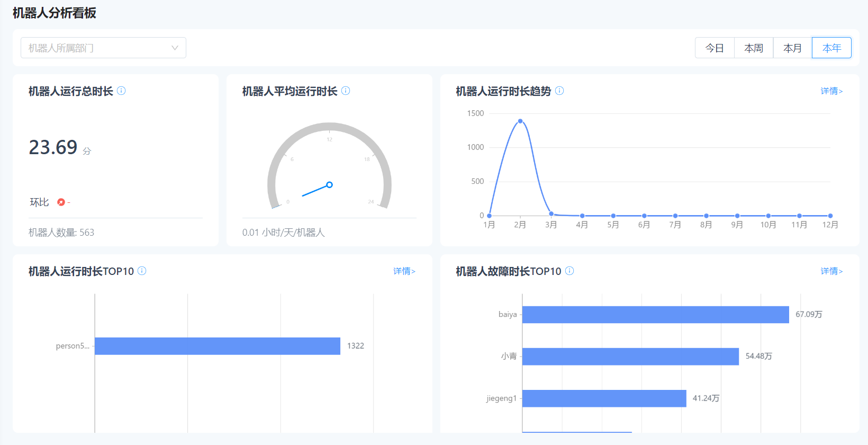Click the baiya bar in fault chart
Image resolution: width=868 pixels, height=445 pixels.
[x=655, y=315]
